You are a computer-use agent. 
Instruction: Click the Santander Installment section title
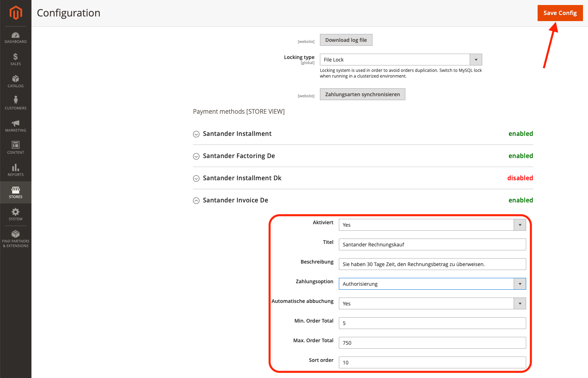tap(237, 134)
